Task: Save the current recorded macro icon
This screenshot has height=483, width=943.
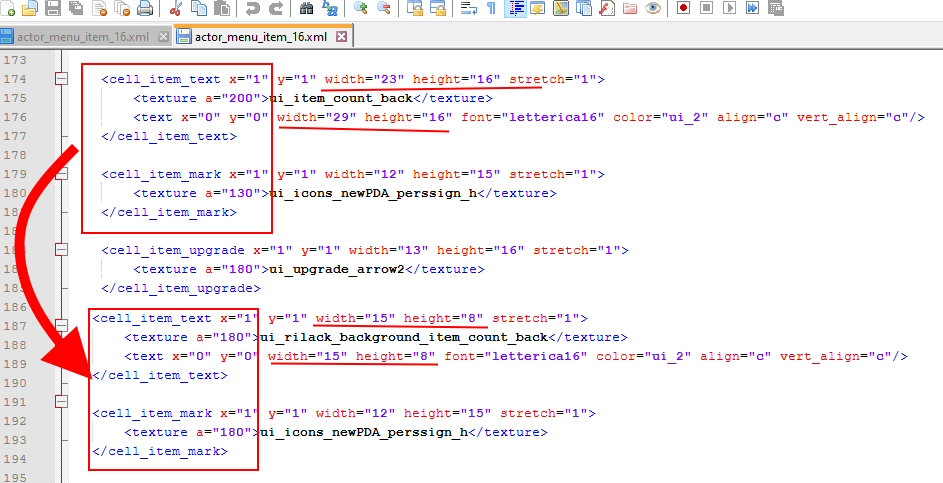Action: (776, 8)
